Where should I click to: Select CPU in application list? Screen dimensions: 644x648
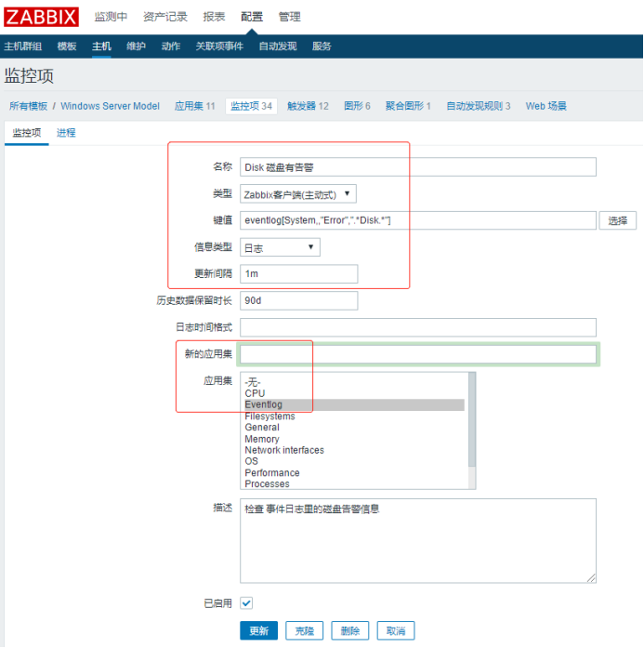354,393
